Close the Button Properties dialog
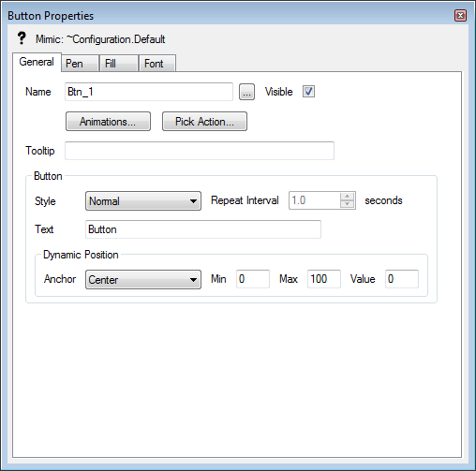The height and width of the screenshot is (471, 476). click(460, 15)
